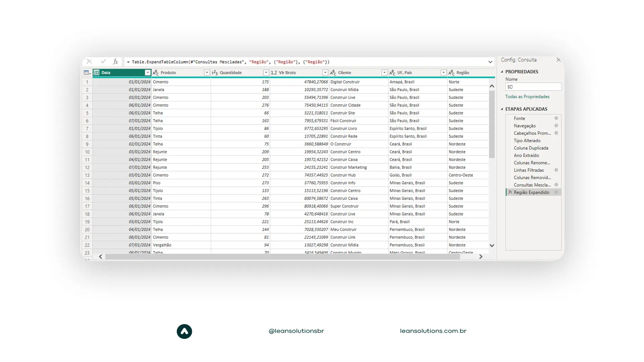Close the Config. Consulta pane

point(558,60)
